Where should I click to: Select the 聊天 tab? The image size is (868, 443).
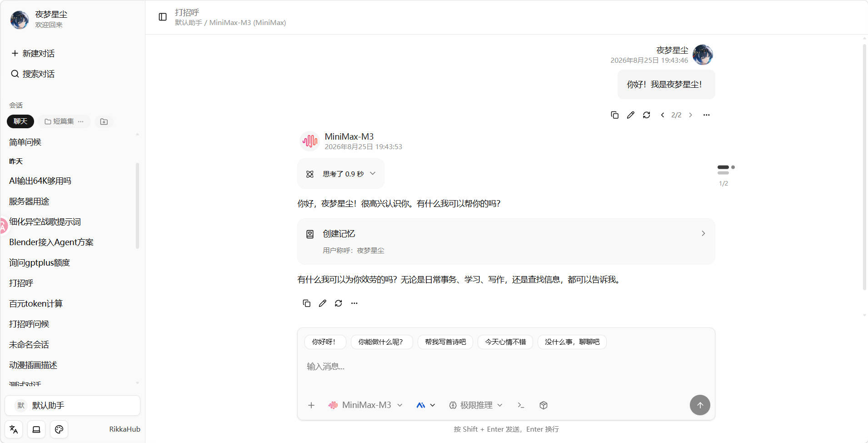[x=20, y=121]
